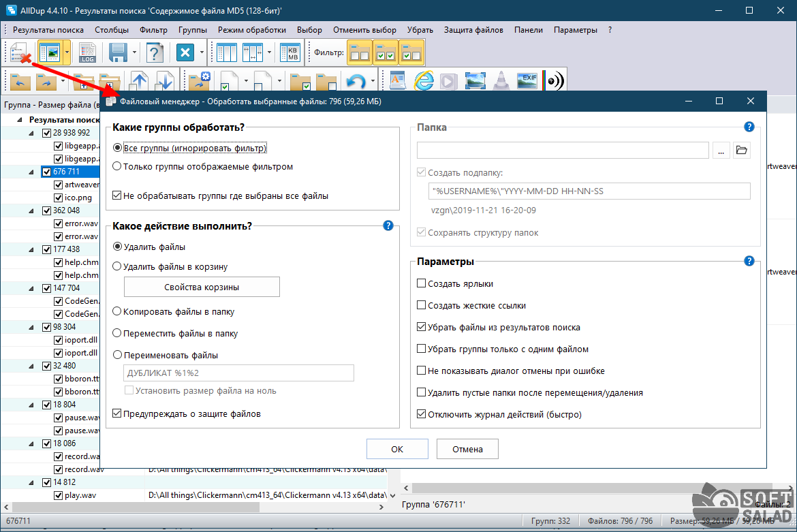Click the EXIF viewer toolbar icon
Viewport: 797px width, 532px height.
(x=527, y=81)
